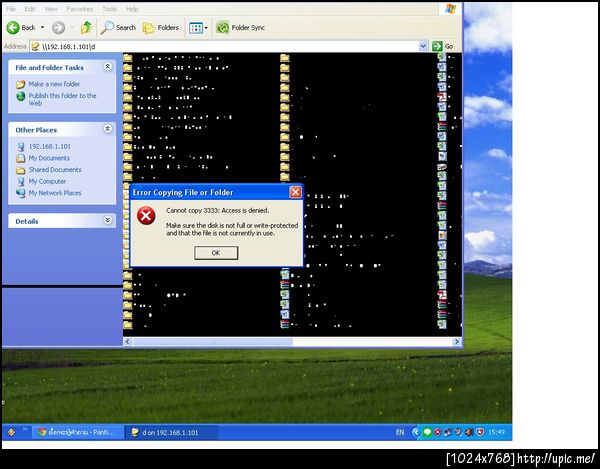Expand the Address bar dropdown arrow

(423, 46)
